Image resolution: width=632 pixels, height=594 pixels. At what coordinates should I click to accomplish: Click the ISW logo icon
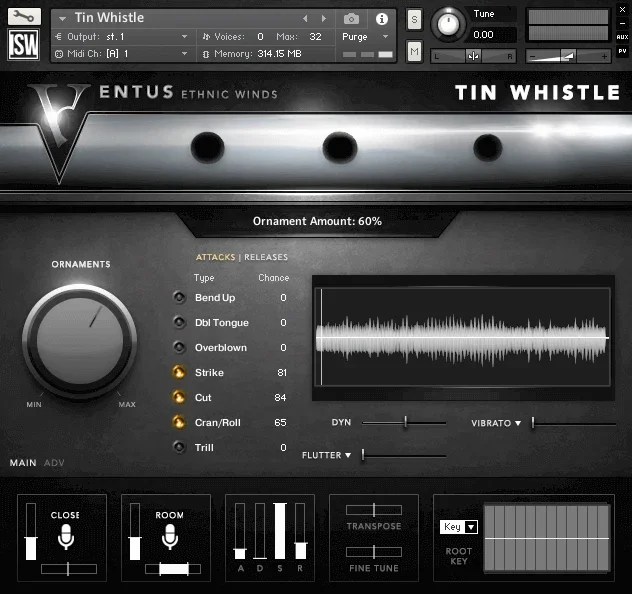point(24,44)
